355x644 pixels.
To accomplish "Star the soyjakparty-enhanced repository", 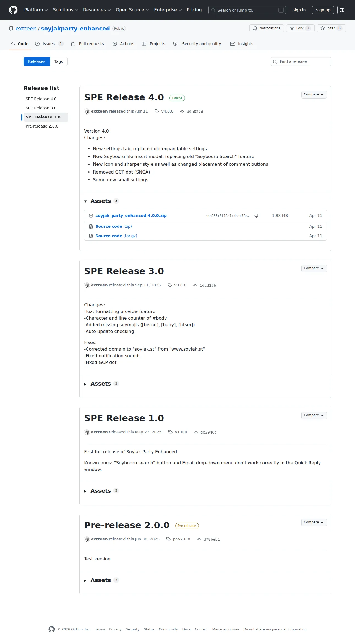I will 331,28.
